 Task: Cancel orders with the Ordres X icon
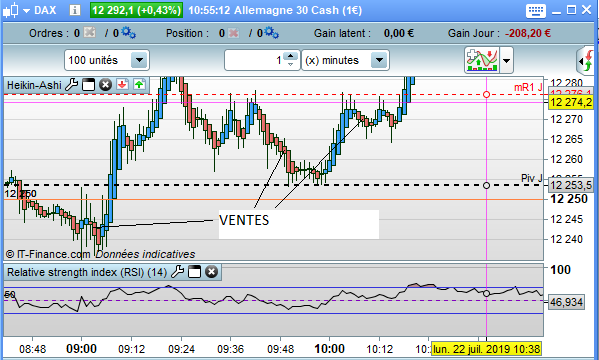[89, 32]
